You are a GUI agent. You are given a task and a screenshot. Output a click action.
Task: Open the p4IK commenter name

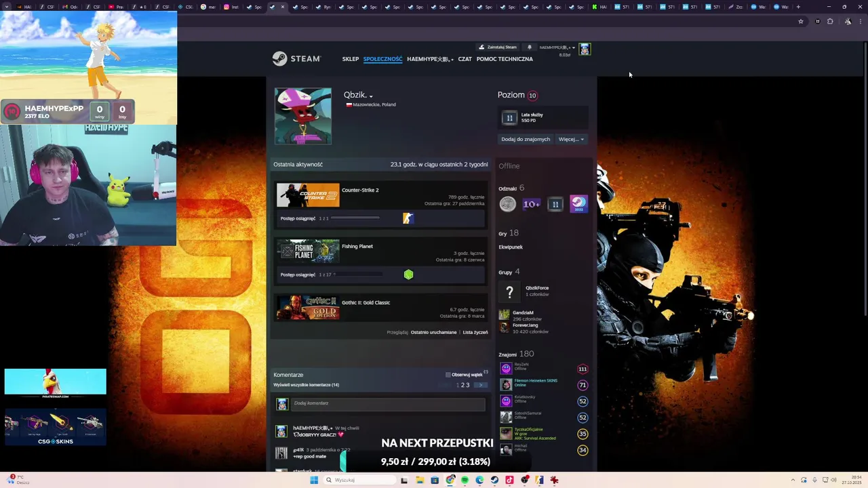coord(298,450)
